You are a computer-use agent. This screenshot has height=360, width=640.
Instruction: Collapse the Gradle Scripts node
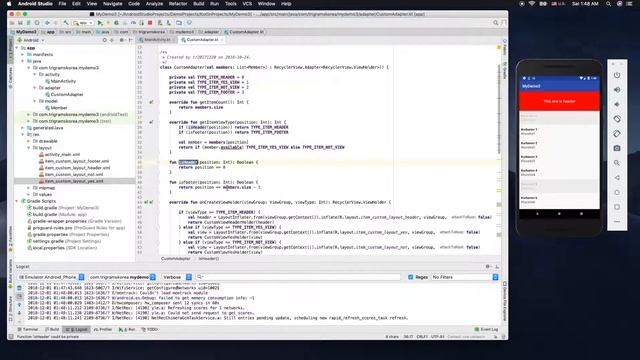coord(17,201)
